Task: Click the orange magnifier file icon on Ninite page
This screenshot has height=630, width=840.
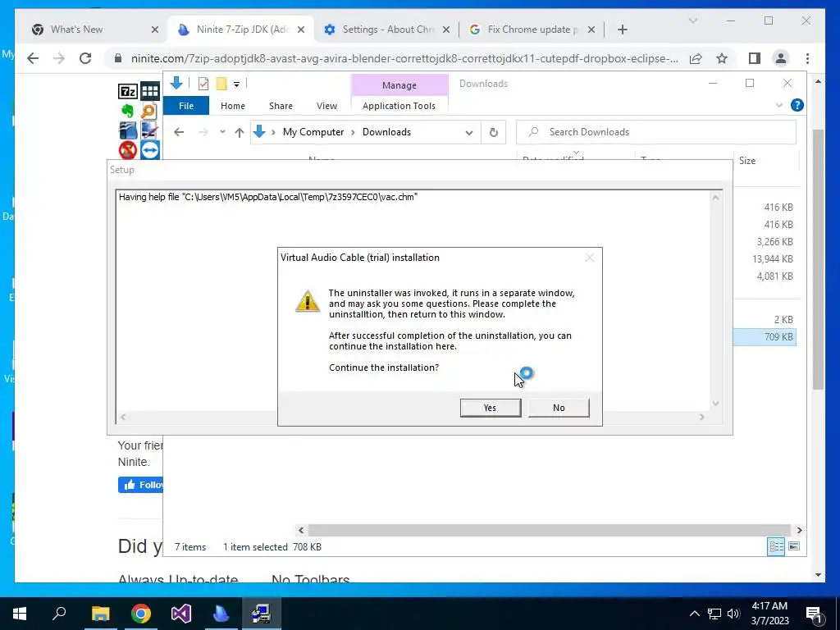Action: tap(148, 111)
